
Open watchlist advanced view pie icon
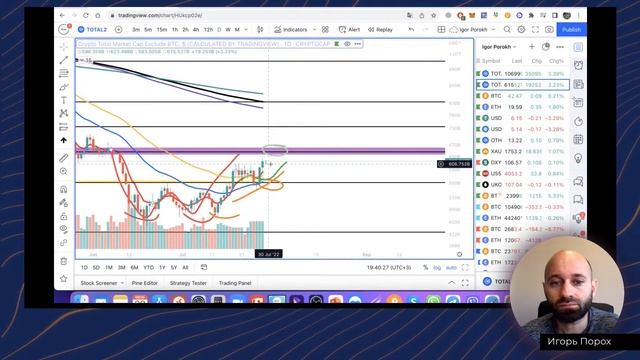pos(546,47)
